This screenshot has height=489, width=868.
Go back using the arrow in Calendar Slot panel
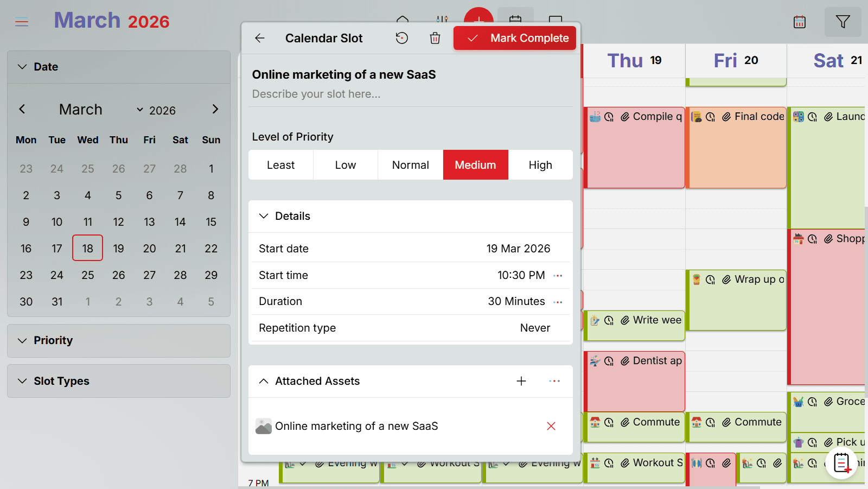tap(260, 38)
